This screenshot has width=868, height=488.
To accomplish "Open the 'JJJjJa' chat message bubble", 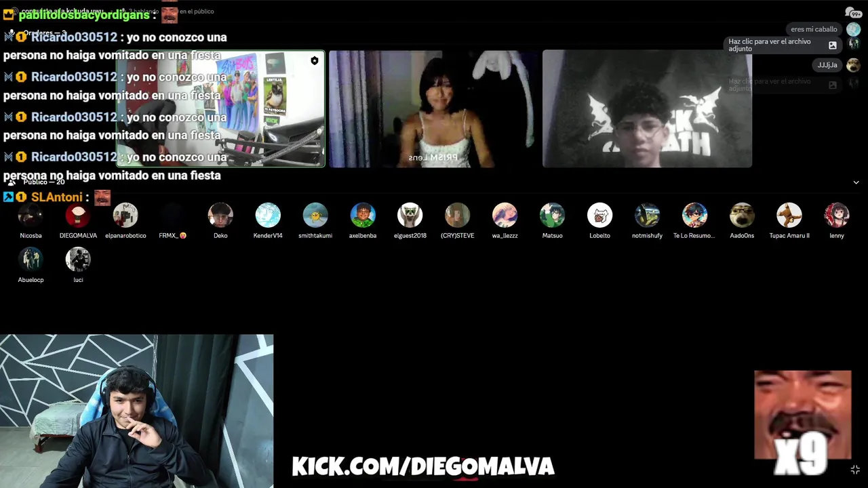I will point(827,65).
